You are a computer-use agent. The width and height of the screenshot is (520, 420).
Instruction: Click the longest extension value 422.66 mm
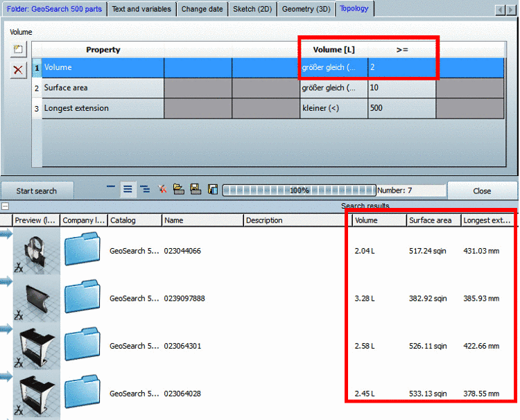tap(481, 346)
